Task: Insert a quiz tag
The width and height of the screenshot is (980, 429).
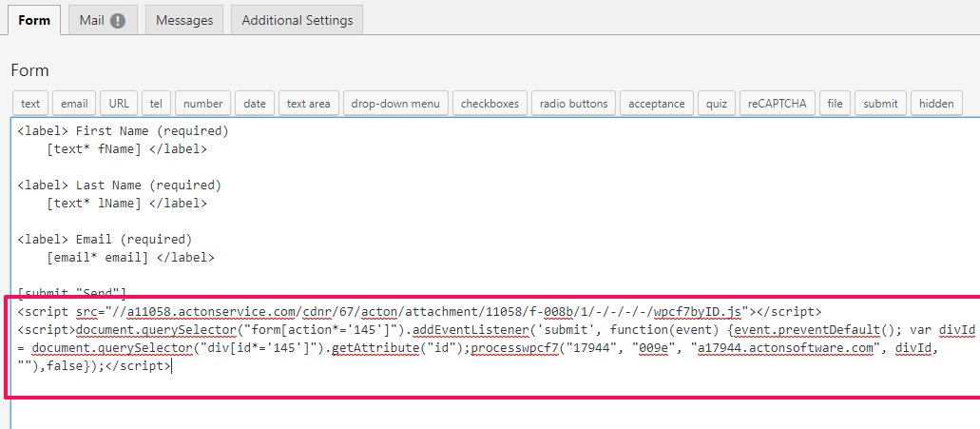Action: point(717,103)
